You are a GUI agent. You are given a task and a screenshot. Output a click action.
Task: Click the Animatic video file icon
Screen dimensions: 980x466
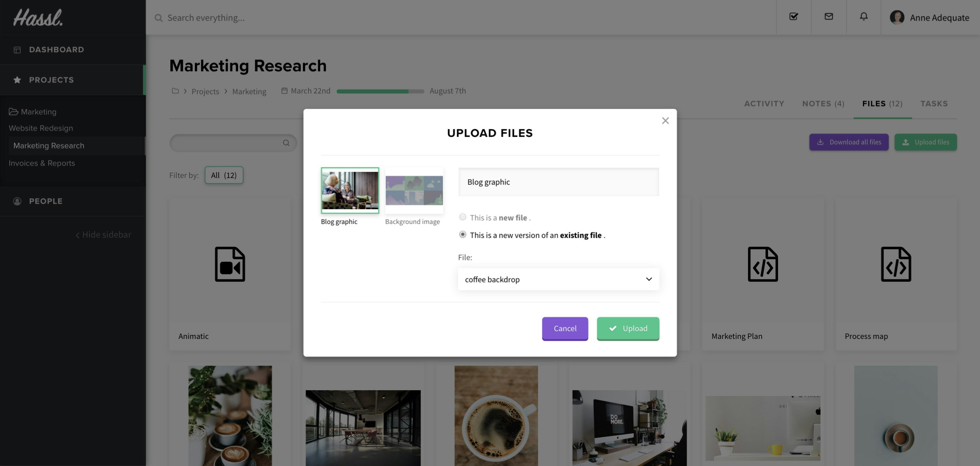tap(230, 264)
